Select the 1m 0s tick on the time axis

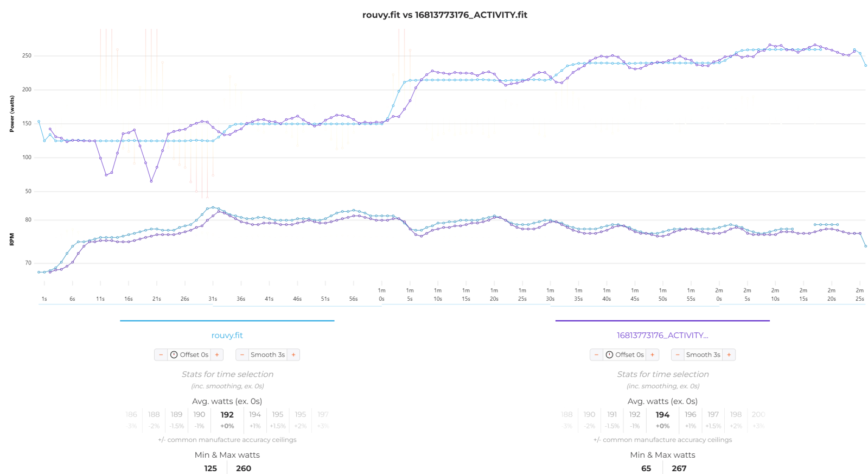(381, 295)
